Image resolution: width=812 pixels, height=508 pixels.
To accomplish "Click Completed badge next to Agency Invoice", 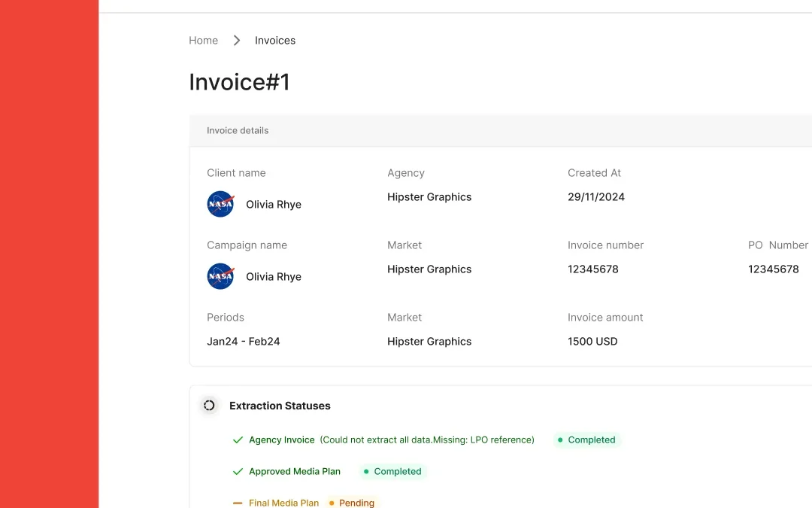I will click(587, 440).
